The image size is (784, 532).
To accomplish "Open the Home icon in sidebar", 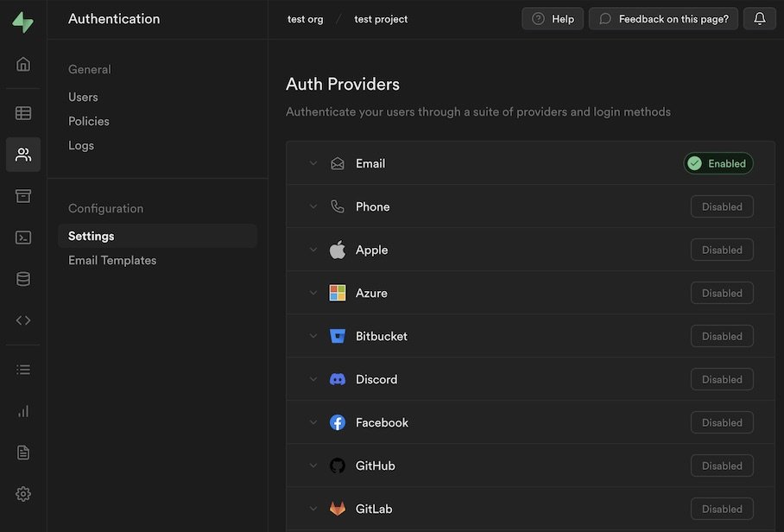I will (x=23, y=64).
